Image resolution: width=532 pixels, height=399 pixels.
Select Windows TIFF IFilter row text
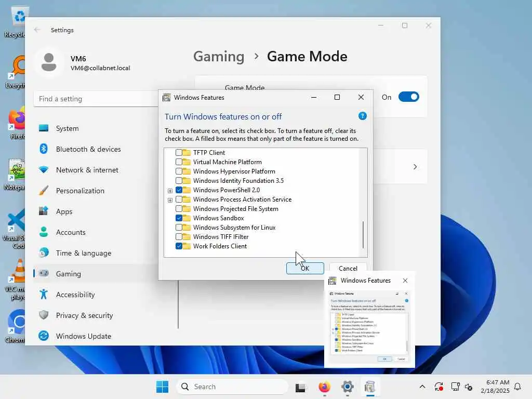click(x=220, y=237)
